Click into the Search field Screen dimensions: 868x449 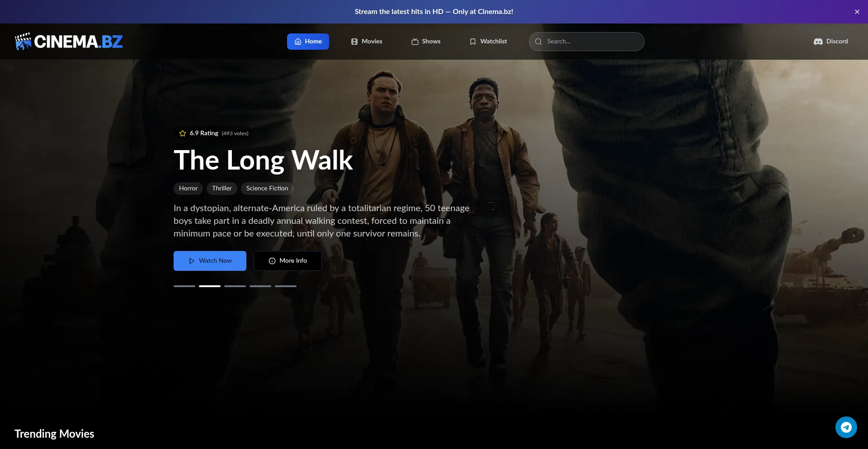coord(592,42)
